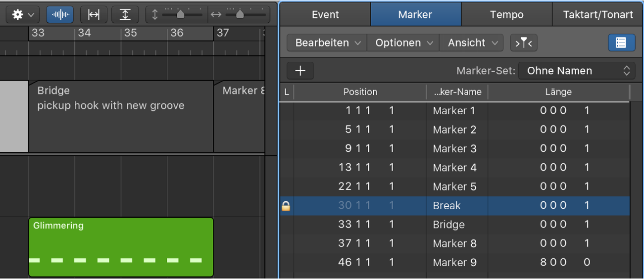Open the gear settings menu
The height and width of the screenshot is (279, 644).
coord(23,15)
